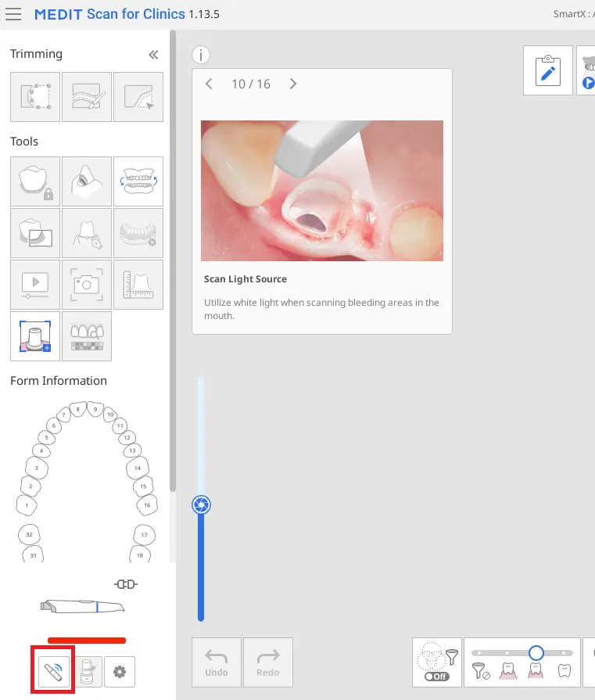Click the screen capture camera tool
Viewport: 595px width, 700px height.
pos(87,284)
